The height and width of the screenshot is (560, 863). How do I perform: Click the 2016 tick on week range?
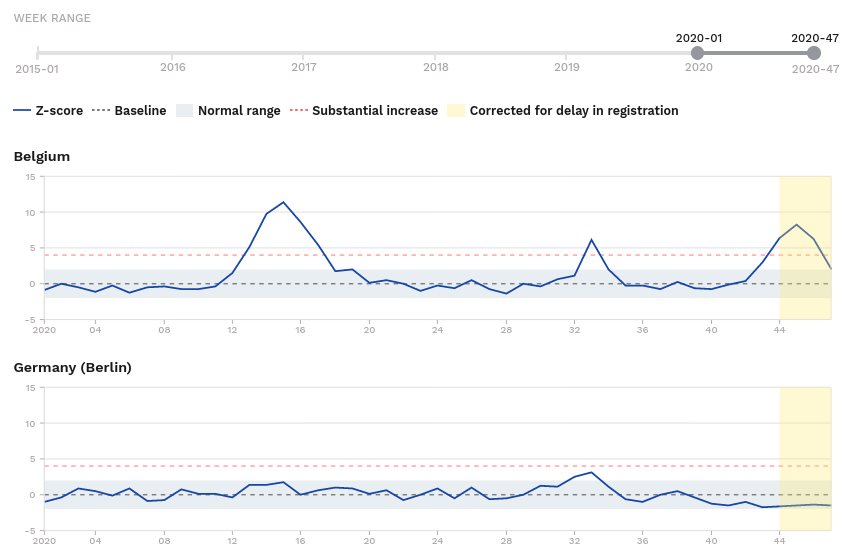tap(173, 66)
